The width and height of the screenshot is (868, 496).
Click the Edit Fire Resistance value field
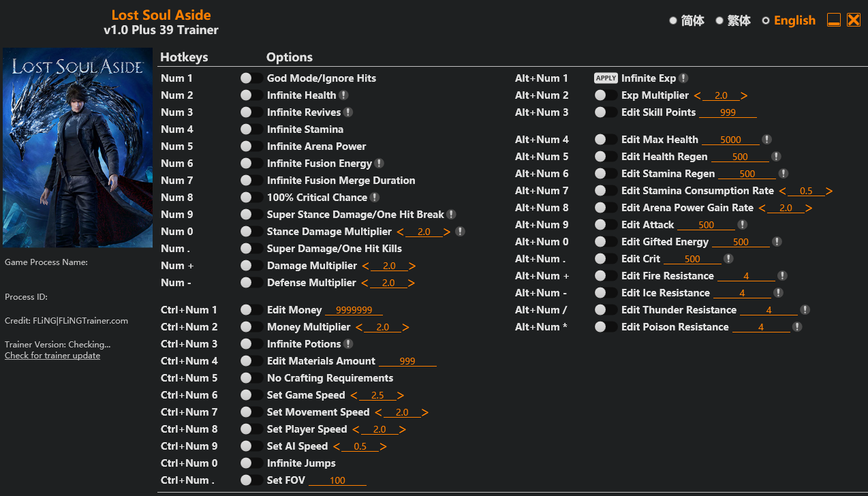pyautogui.click(x=746, y=276)
